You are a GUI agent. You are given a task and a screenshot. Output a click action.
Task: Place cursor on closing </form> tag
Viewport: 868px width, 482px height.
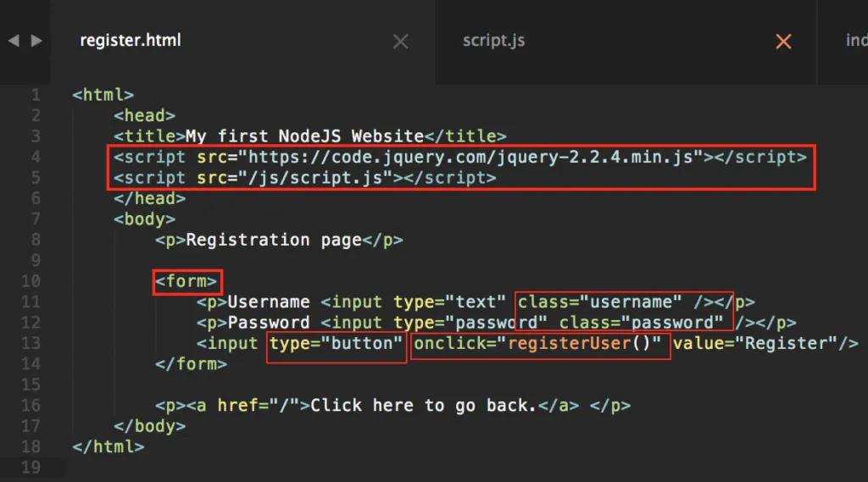191,364
